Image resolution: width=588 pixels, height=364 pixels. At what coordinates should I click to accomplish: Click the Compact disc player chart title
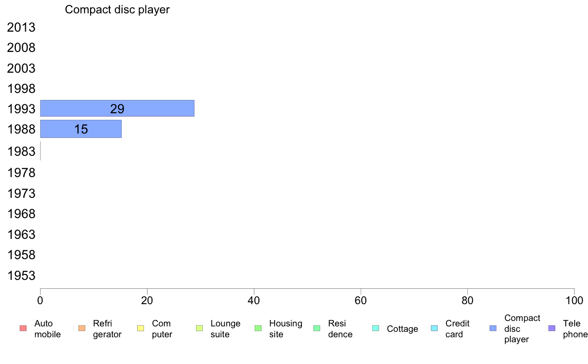[x=117, y=9]
